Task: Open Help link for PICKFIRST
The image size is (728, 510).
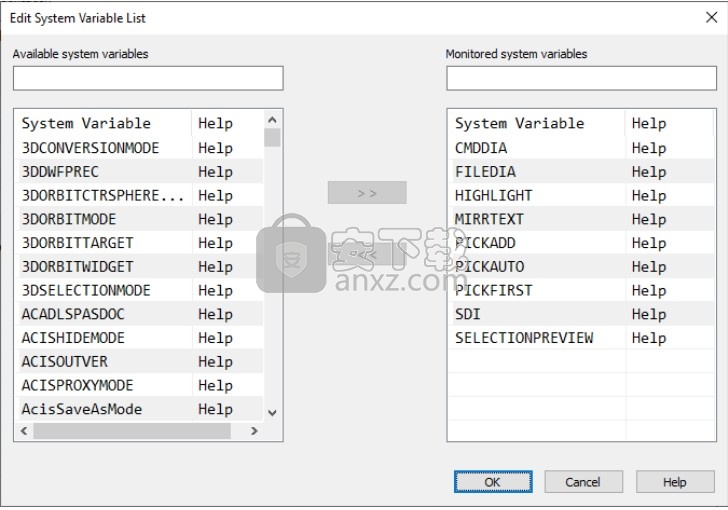Action: pos(649,290)
